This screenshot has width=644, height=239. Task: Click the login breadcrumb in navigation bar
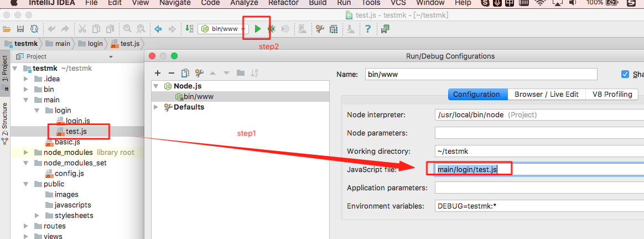click(95, 44)
